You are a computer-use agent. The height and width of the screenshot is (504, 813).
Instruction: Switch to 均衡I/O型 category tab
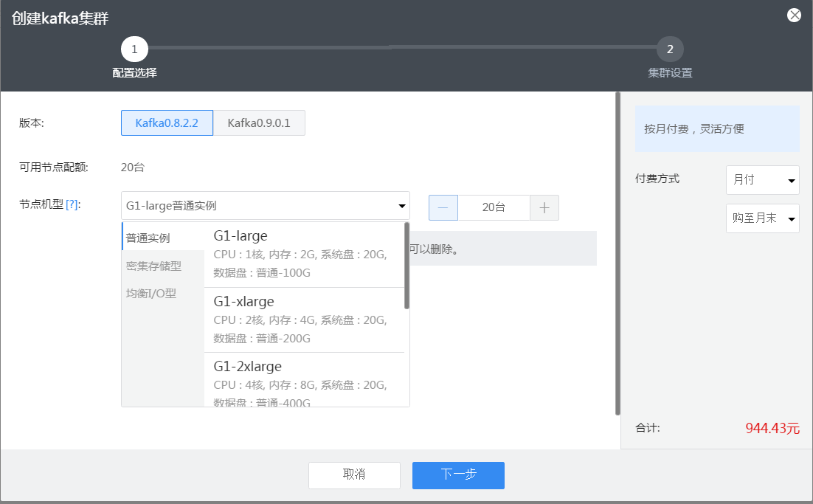point(151,293)
